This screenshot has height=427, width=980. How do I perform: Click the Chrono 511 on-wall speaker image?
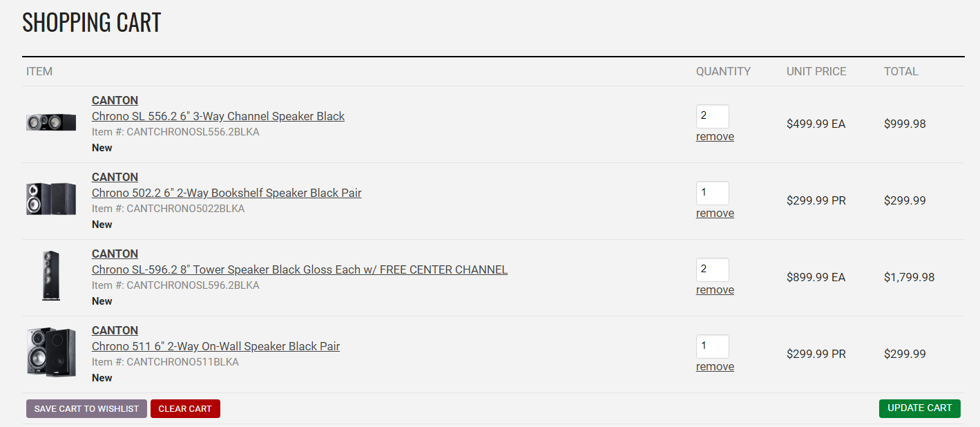pos(51,352)
